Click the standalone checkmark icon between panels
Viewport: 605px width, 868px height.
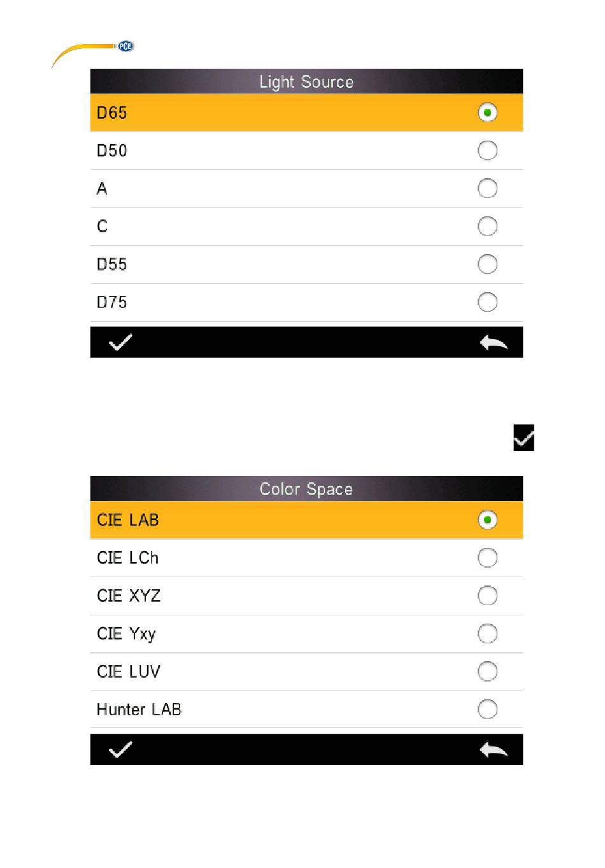pos(523,438)
